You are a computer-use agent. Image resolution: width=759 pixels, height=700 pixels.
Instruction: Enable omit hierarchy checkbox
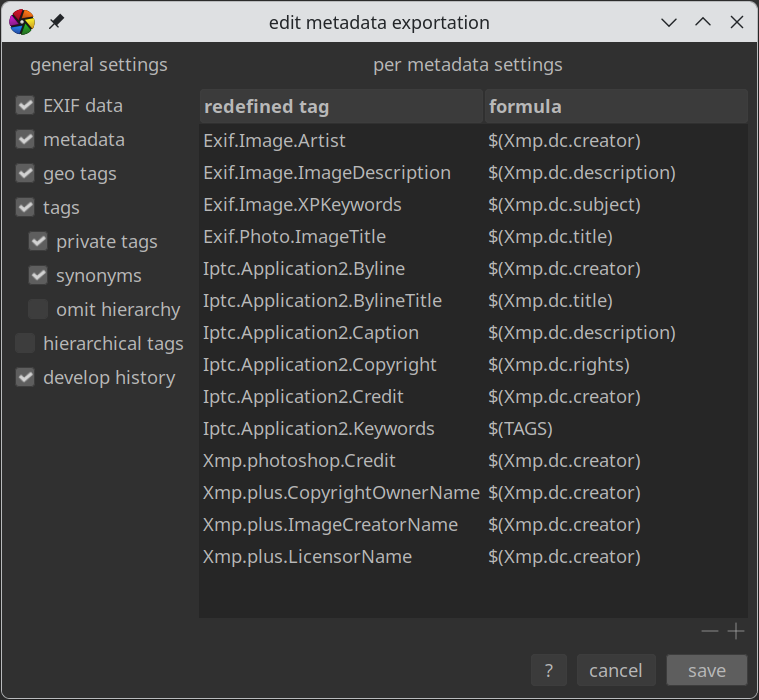click(38, 309)
